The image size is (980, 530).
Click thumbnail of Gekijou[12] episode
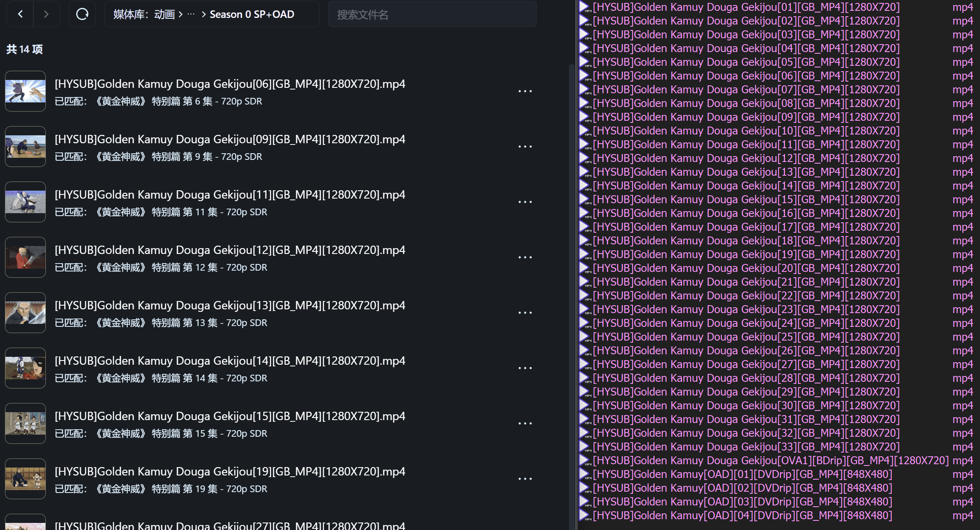tap(25, 257)
